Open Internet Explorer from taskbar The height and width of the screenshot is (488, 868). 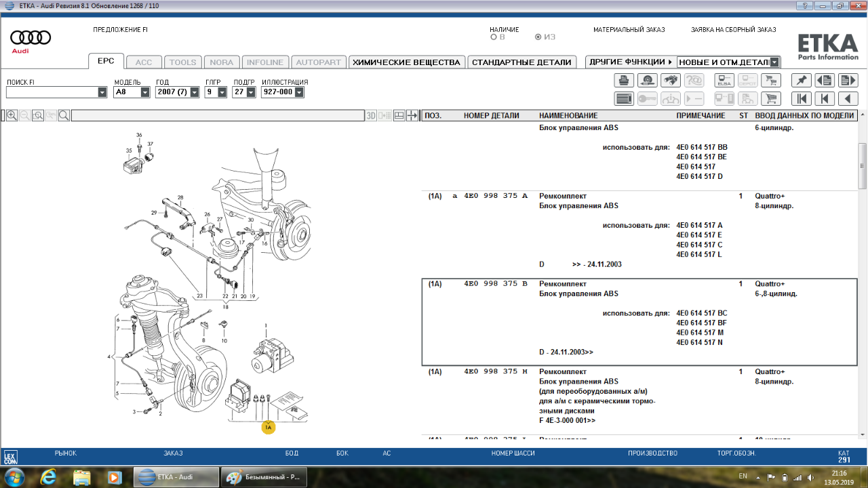[48, 476]
